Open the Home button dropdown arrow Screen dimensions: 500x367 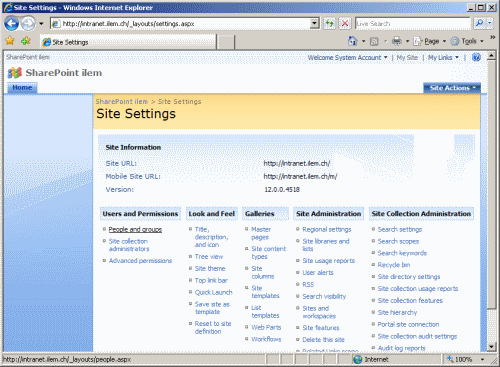click(363, 41)
